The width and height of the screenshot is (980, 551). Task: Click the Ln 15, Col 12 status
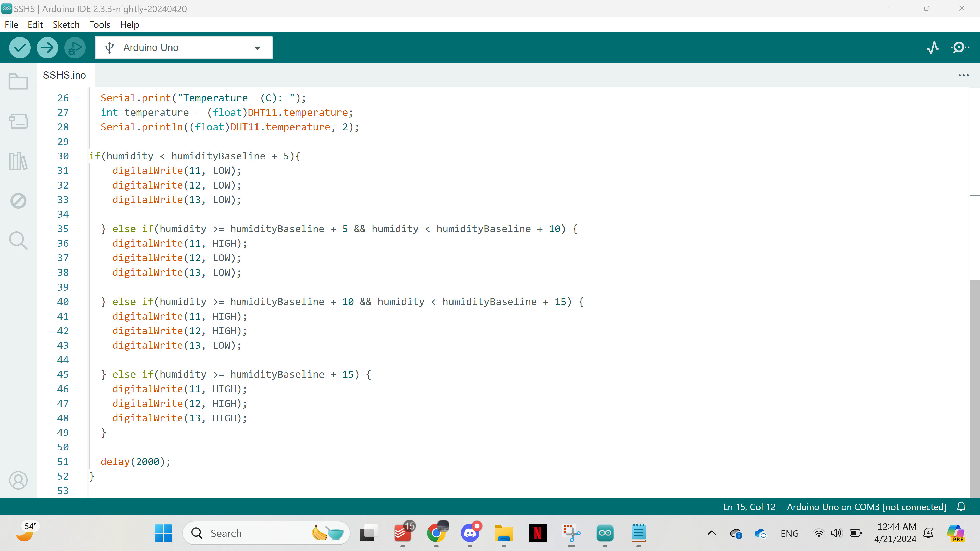(749, 507)
